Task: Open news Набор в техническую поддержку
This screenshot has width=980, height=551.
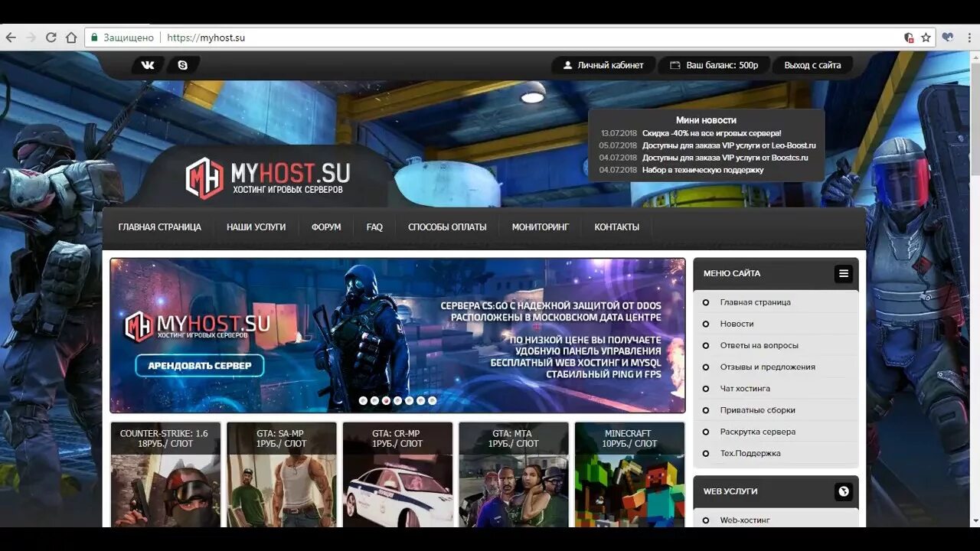Action: pos(703,170)
